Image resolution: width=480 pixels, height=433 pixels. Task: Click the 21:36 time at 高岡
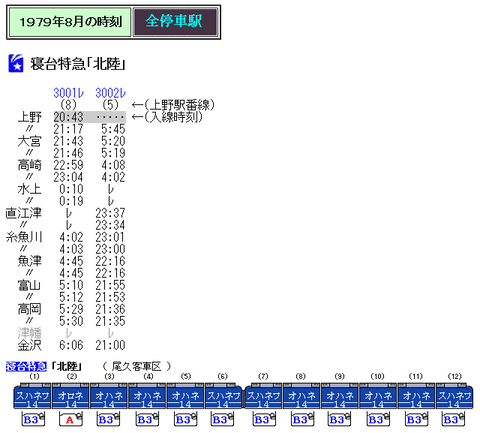click(110, 309)
